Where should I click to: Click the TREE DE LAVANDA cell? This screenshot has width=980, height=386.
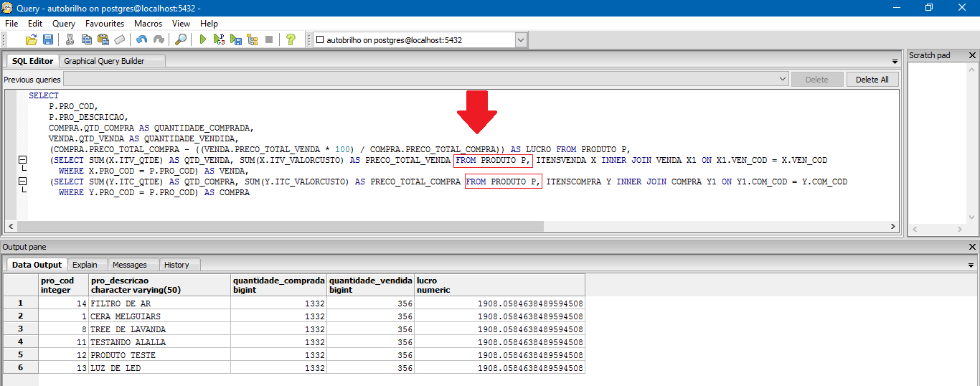tap(159, 329)
